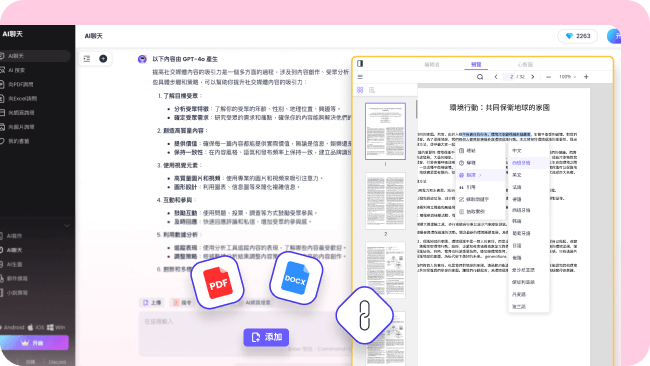The height and width of the screenshot is (366, 650).
Task: Collapse the chat history list icon
Action: pos(87,59)
